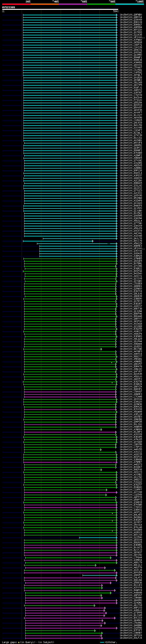The width and height of the screenshot is (146, 644).
Task: Select label UniRef100_P73020
Action: (131, 100)
